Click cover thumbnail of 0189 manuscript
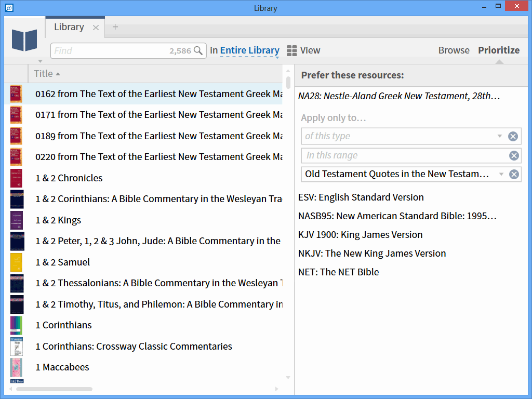 tap(16, 136)
